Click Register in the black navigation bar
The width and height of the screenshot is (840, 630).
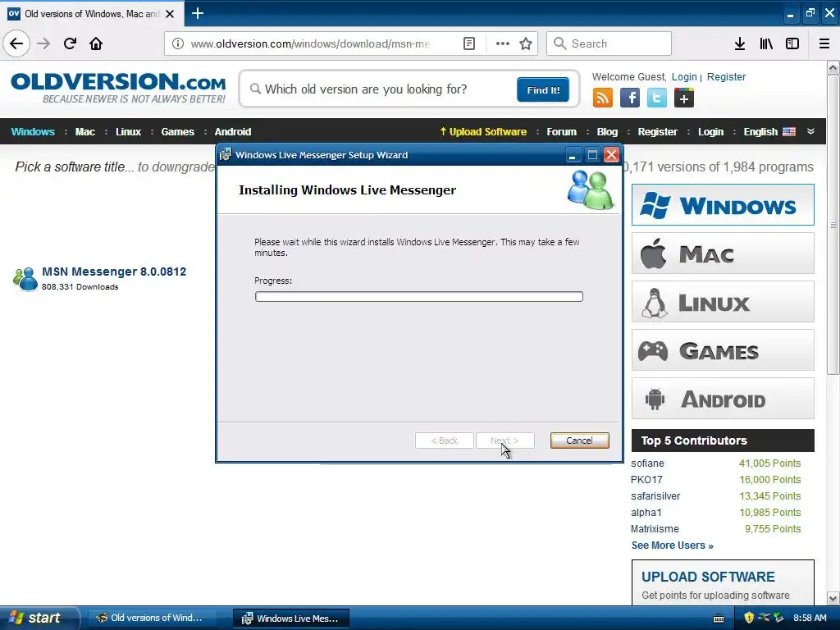(657, 132)
